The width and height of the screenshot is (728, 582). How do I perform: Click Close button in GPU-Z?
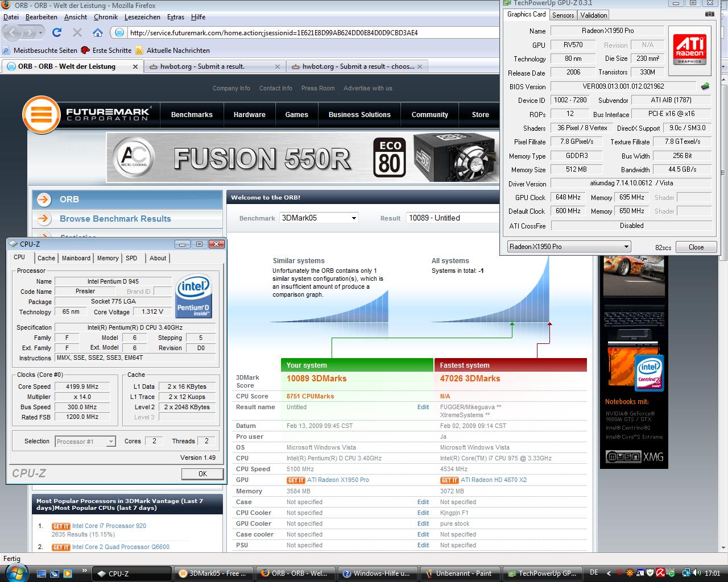[x=696, y=247]
